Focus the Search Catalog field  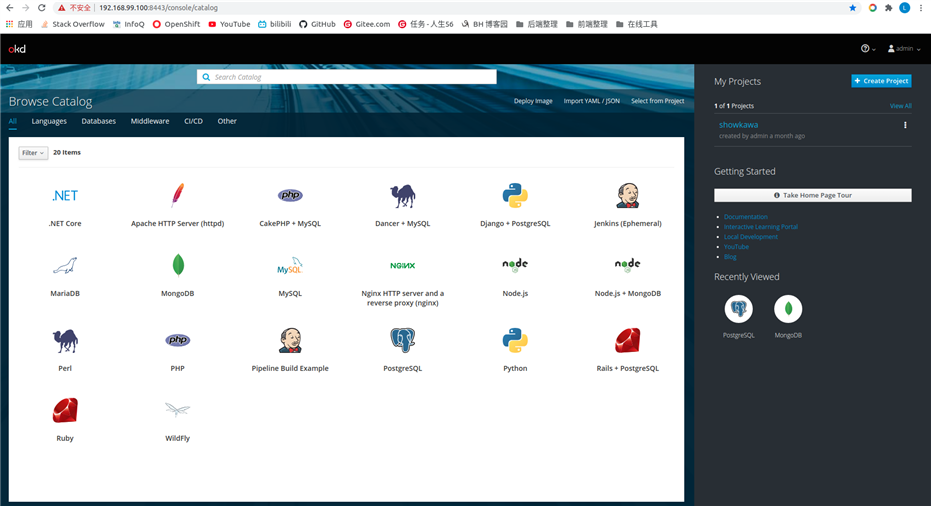347,77
